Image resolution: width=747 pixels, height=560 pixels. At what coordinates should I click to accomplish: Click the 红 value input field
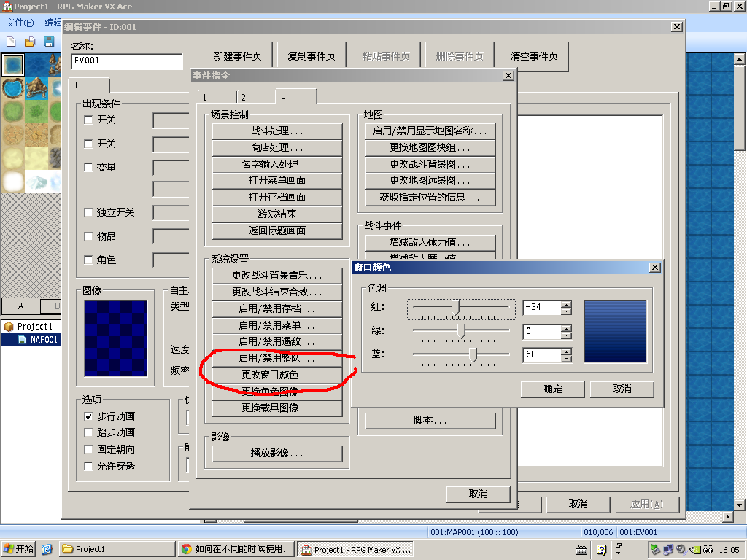click(542, 308)
